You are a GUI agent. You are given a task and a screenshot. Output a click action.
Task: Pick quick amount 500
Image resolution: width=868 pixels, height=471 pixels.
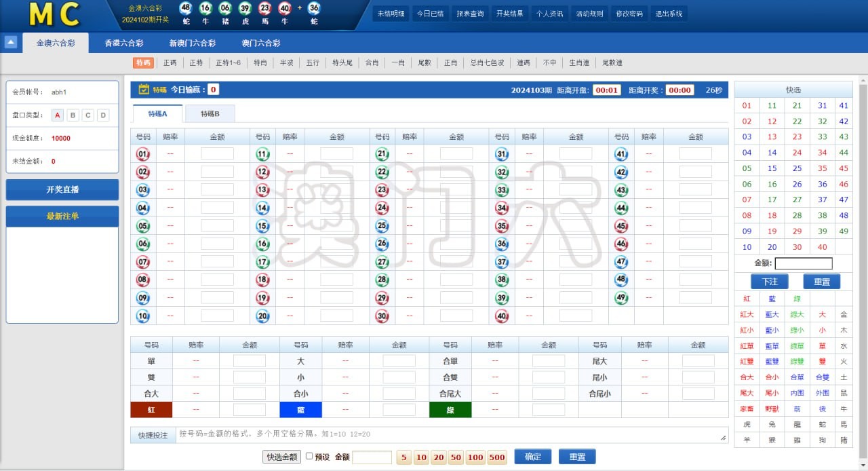pyautogui.click(x=497, y=457)
